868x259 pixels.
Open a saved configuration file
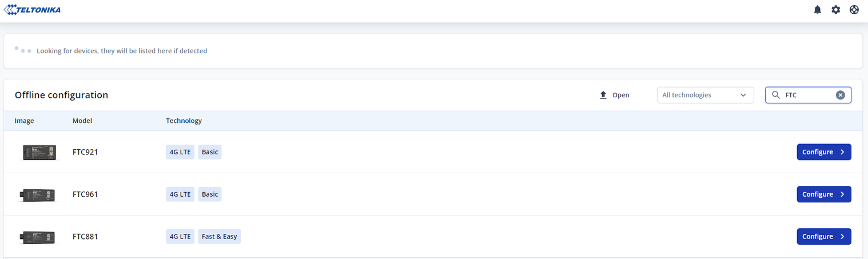click(620, 95)
